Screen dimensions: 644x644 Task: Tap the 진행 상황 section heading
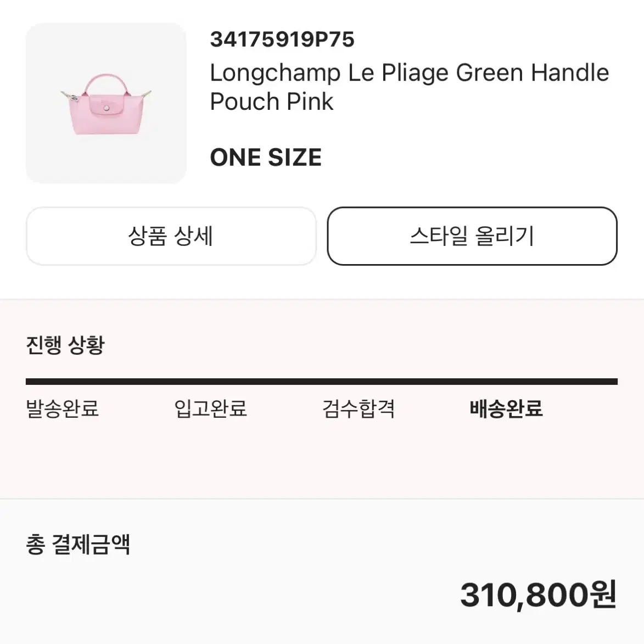point(65,344)
